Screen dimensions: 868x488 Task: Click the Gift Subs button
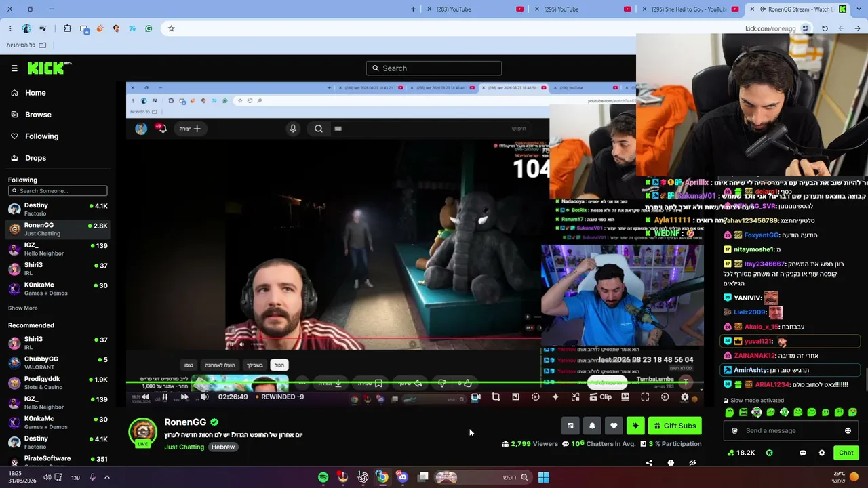click(675, 426)
